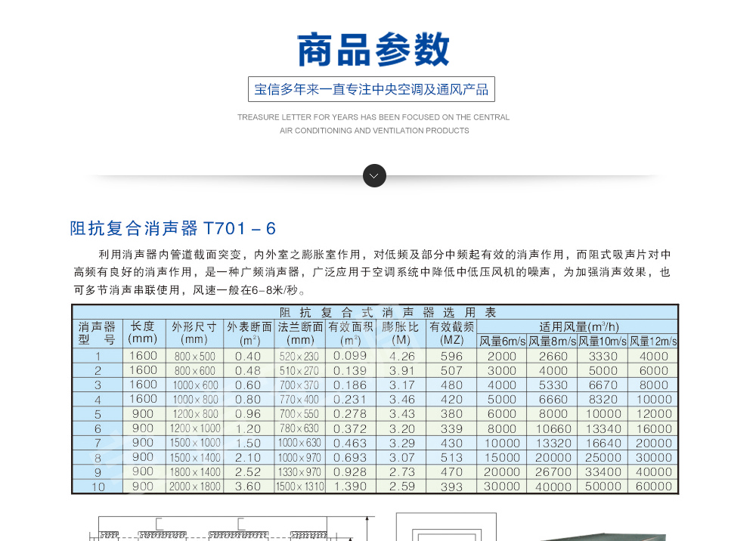Click the 风量12m/s sub-column header
The width and height of the screenshot is (756, 541).
click(x=654, y=342)
